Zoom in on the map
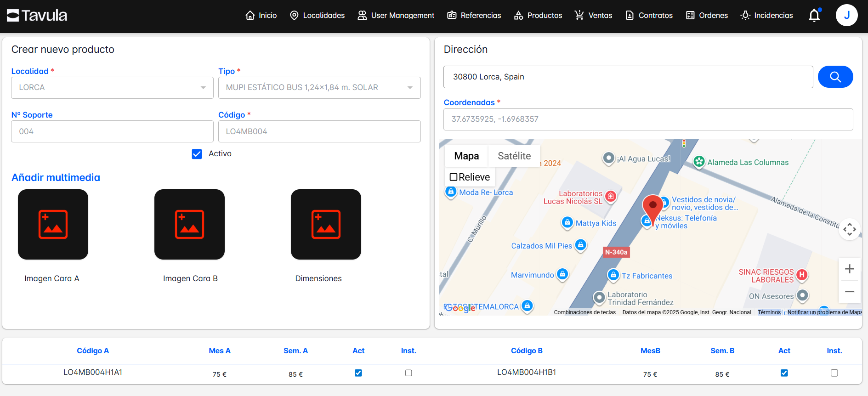The height and width of the screenshot is (396, 868). coord(849,269)
